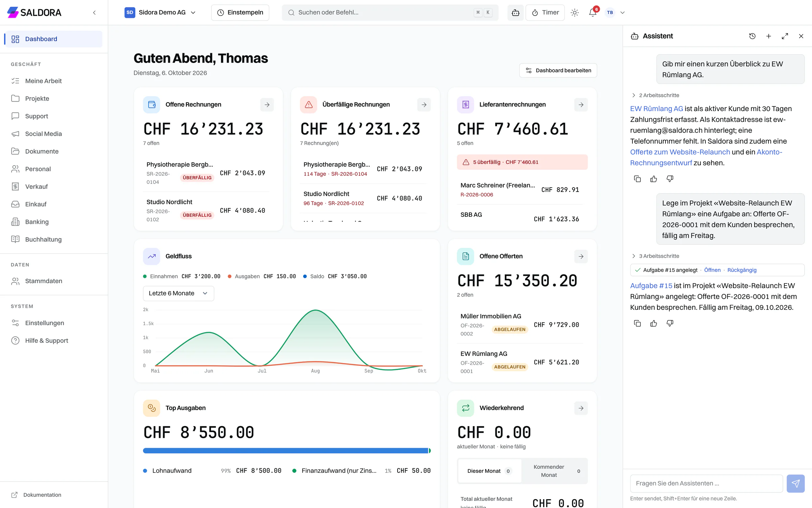Send the assistant message with the paper plane button
The height and width of the screenshot is (508, 812).
(795, 483)
